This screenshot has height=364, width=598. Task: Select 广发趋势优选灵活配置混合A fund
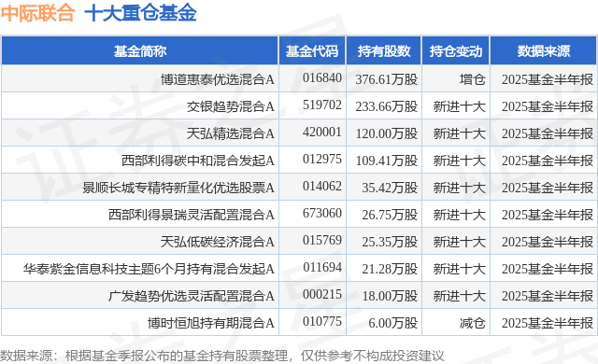[192, 296]
